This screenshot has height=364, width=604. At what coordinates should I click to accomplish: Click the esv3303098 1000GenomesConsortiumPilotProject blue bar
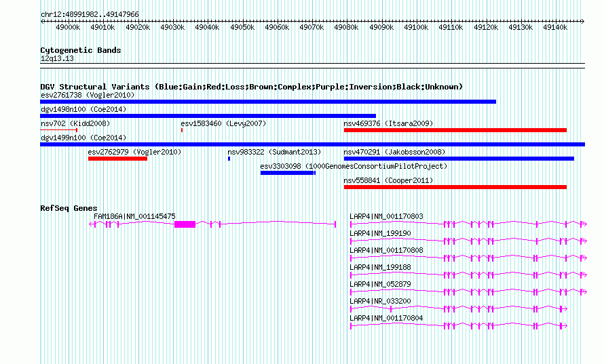(288, 173)
